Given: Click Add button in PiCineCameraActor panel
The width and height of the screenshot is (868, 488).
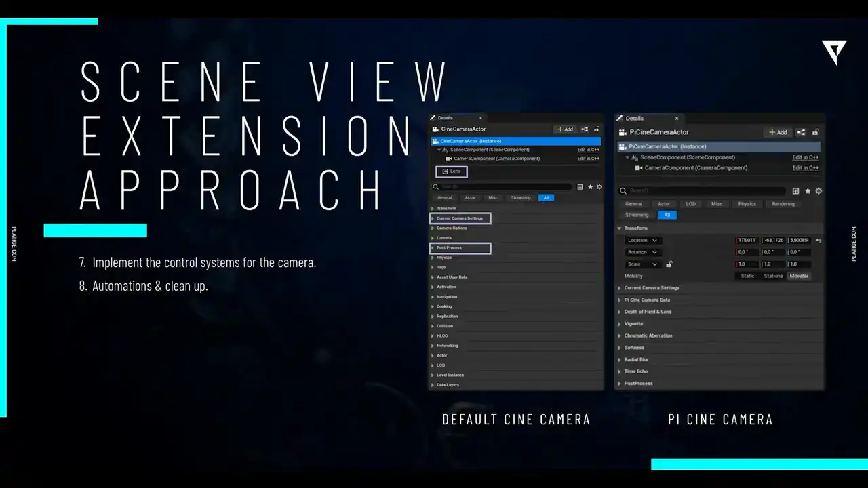Looking at the screenshot, I should pos(777,132).
